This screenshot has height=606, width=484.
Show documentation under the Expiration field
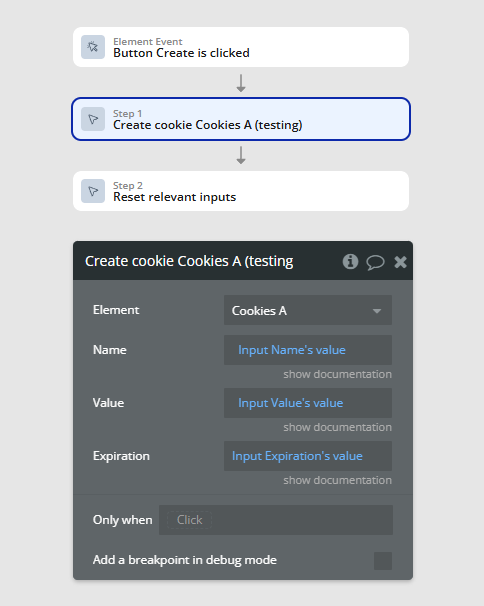(337, 480)
